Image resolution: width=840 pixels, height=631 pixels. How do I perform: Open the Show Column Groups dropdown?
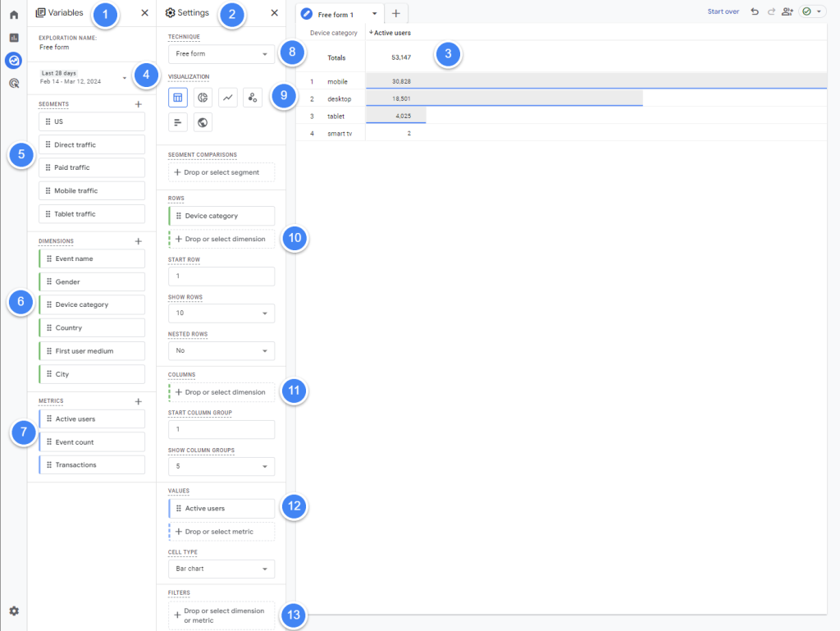click(221, 466)
